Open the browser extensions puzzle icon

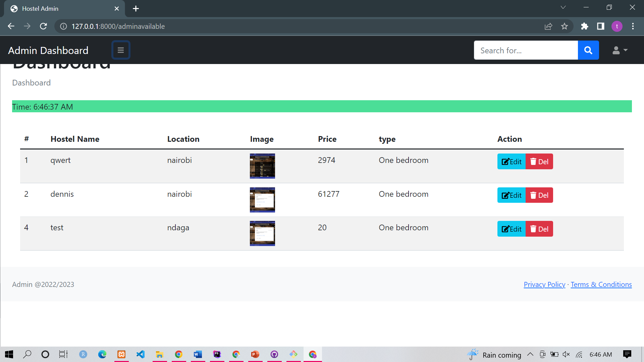(x=585, y=26)
